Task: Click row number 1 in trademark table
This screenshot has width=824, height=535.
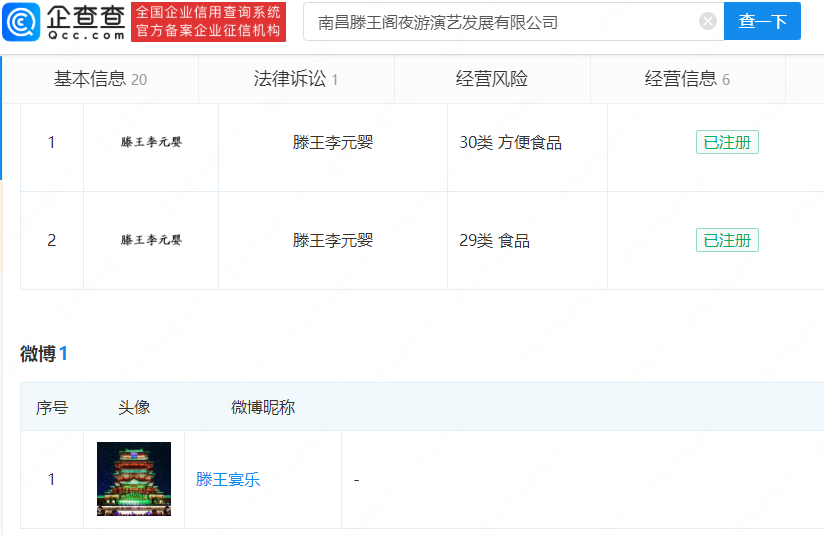Action: pyautogui.click(x=52, y=142)
